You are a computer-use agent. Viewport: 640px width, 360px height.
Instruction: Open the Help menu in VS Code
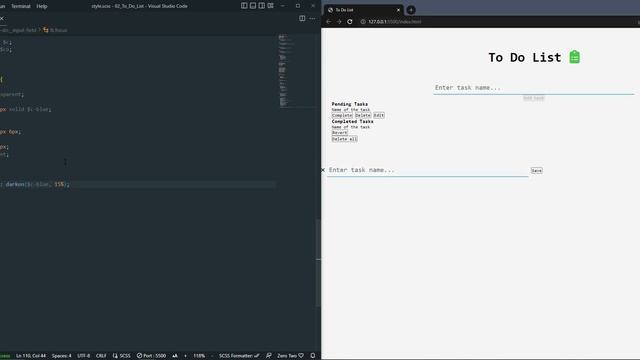point(42,6)
